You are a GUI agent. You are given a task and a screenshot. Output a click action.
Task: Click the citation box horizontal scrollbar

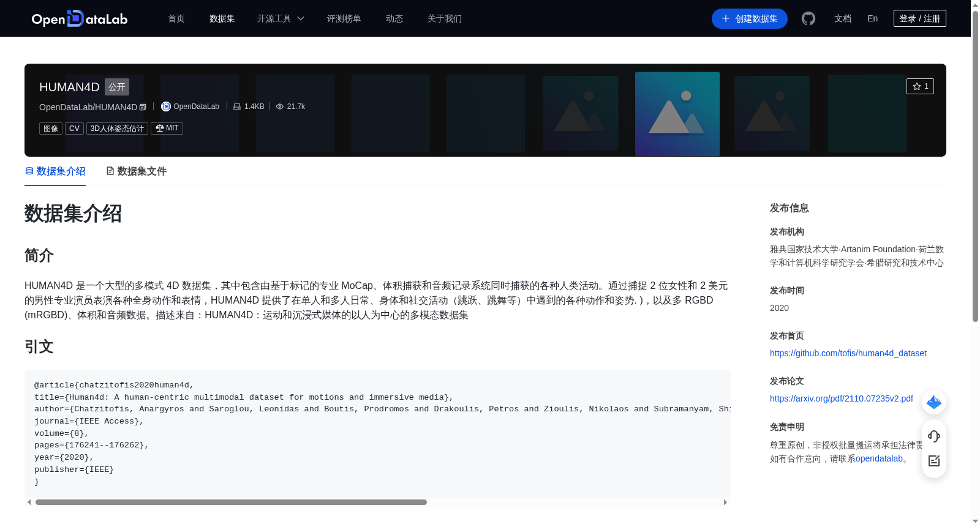(x=231, y=502)
